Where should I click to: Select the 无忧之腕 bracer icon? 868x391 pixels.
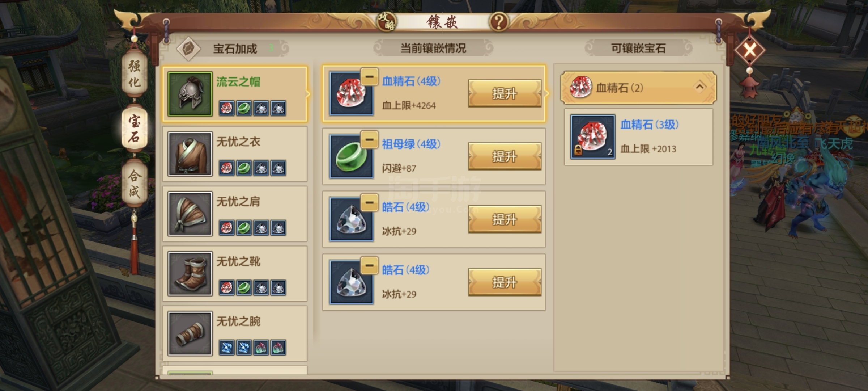click(190, 333)
